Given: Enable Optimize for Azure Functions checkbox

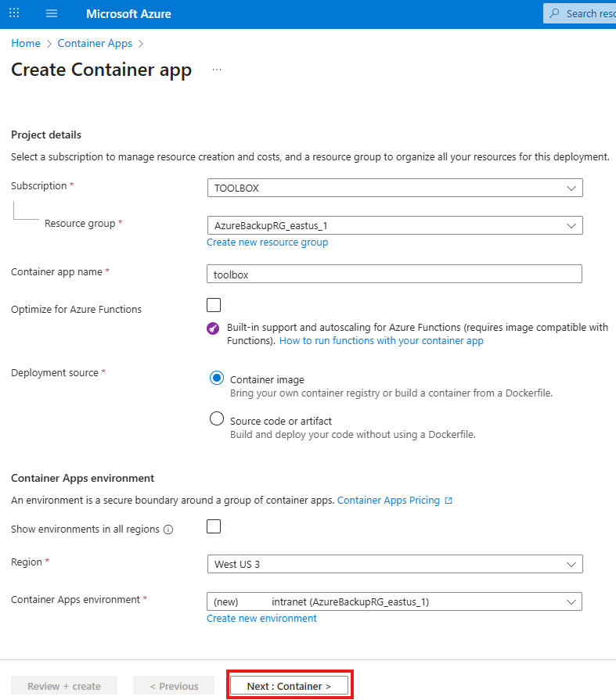Looking at the screenshot, I should click(x=214, y=305).
